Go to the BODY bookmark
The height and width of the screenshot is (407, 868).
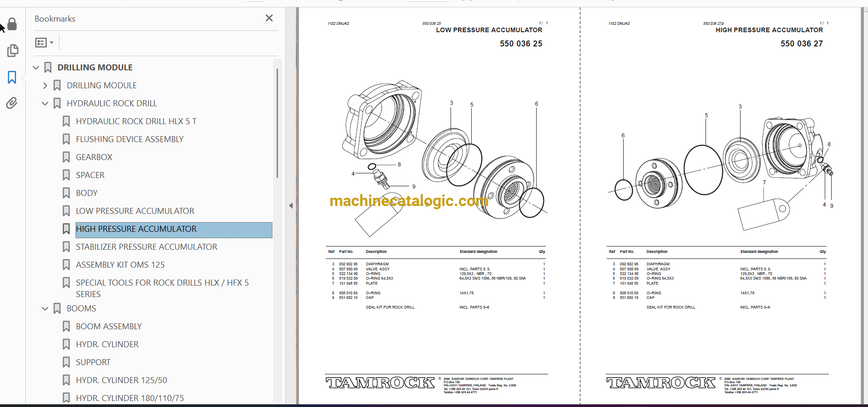tap(87, 193)
